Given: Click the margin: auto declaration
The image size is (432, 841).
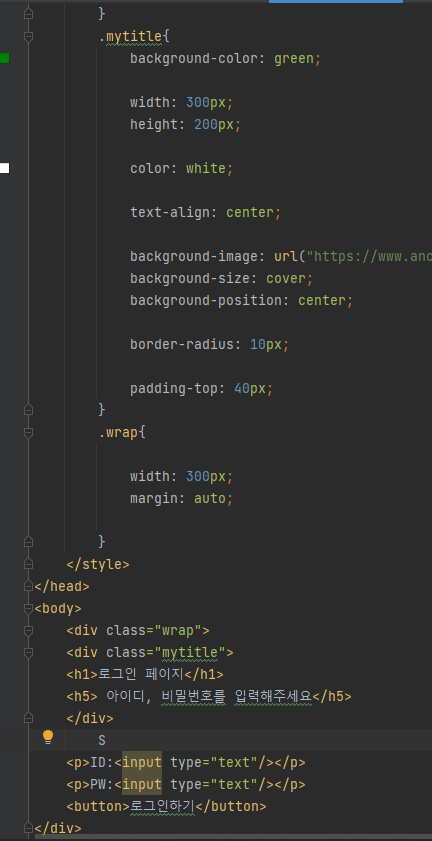Looking at the screenshot, I should pyautogui.click(x=182, y=498).
